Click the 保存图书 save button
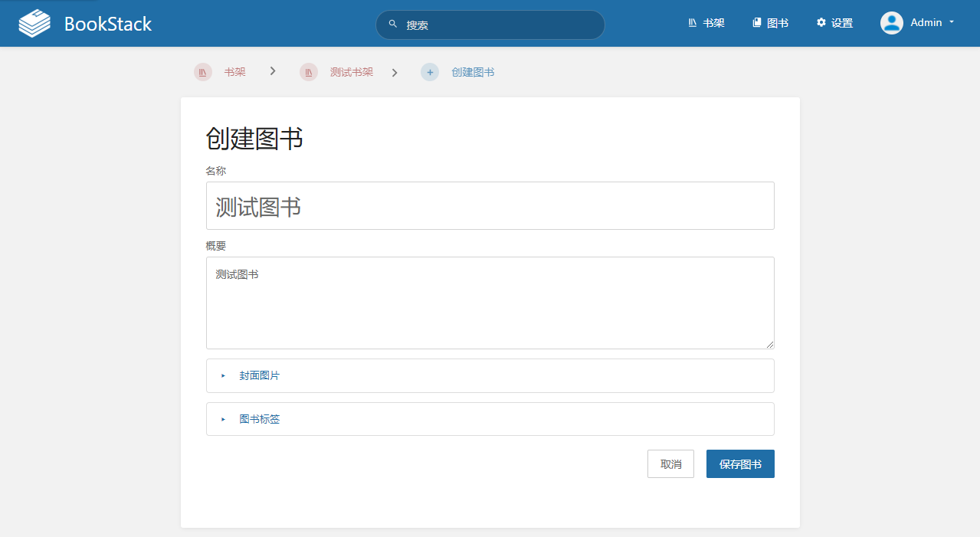980x537 pixels. coord(739,463)
